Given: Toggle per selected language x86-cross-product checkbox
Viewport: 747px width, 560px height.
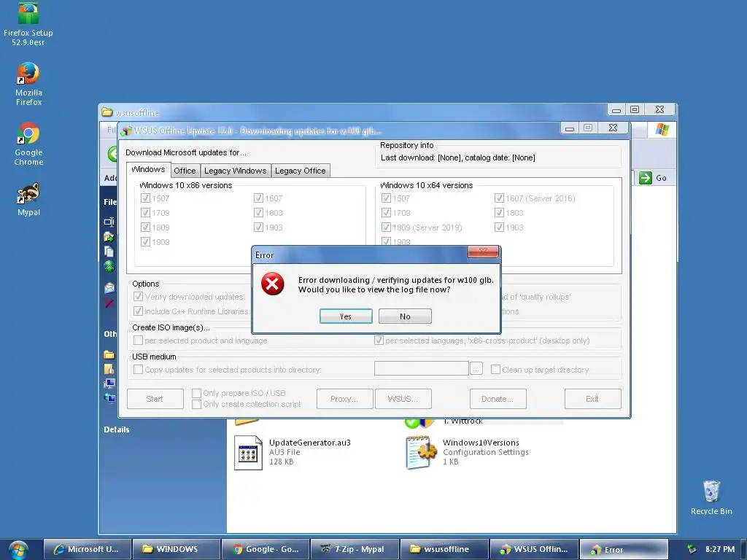Looking at the screenshot, I should click(x=379, y=341).
